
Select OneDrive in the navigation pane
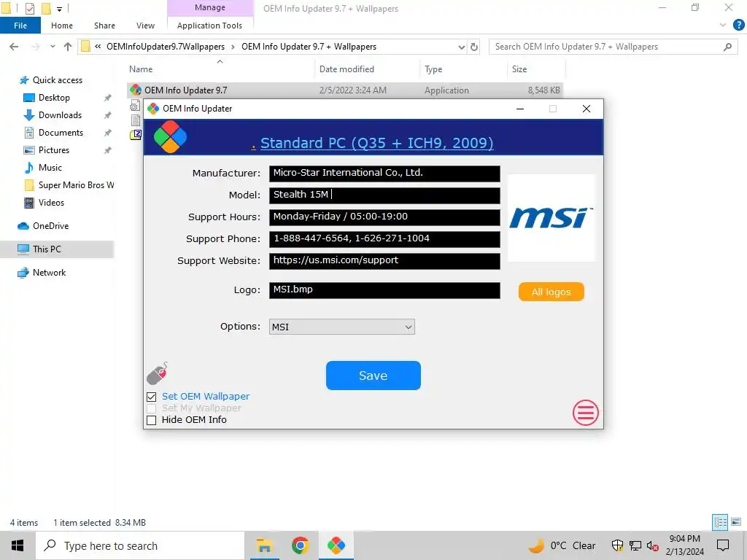tap(50, 226)
